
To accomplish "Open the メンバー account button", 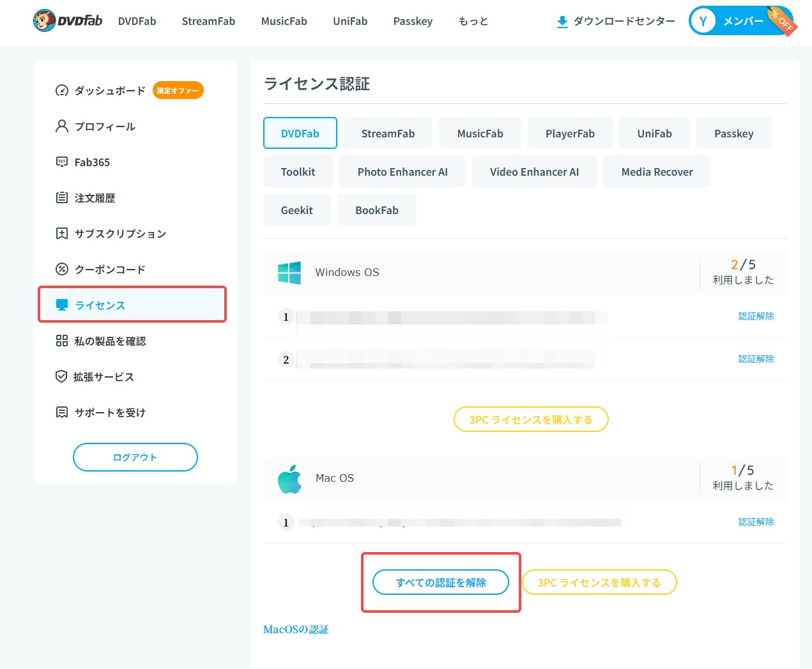I will pyautogui.click(x=741, y=21).
